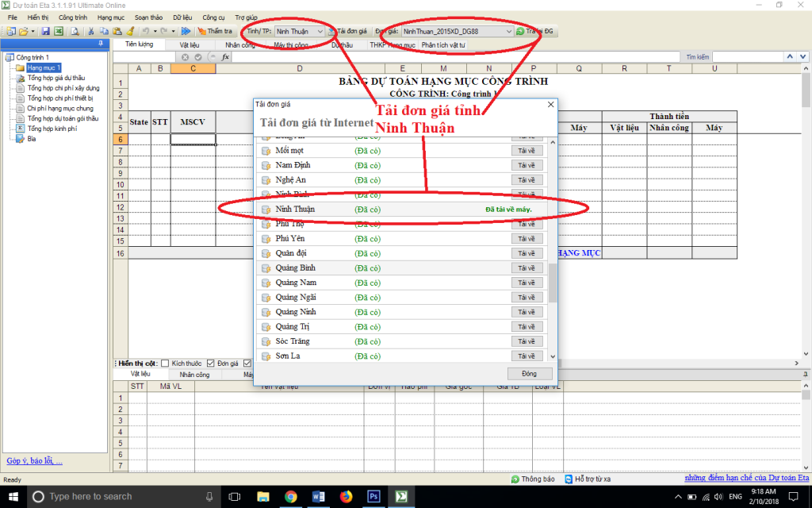Uncheck the Đơn giá column checkbox

211,363
